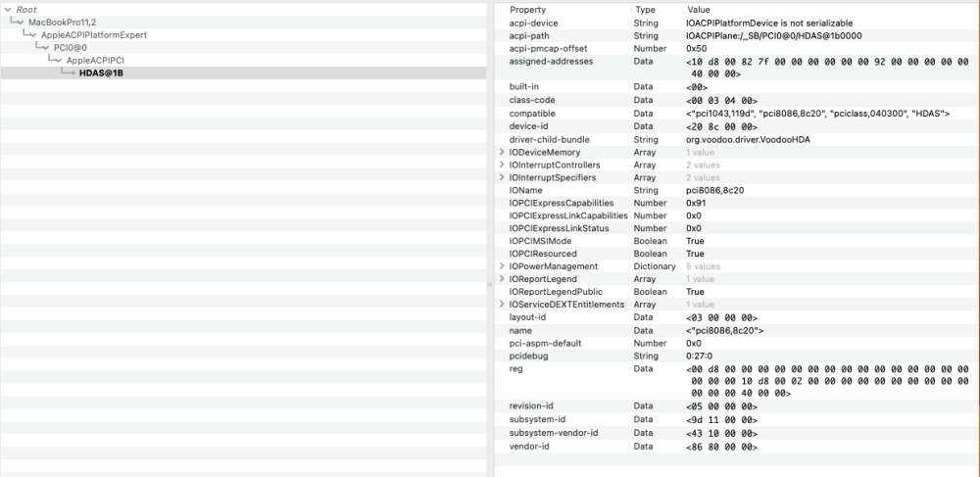This screenshot has height=477, width=980.
Task: Click the vendor-id value <86 80 00 00>
Action: [x=722, y=447]
